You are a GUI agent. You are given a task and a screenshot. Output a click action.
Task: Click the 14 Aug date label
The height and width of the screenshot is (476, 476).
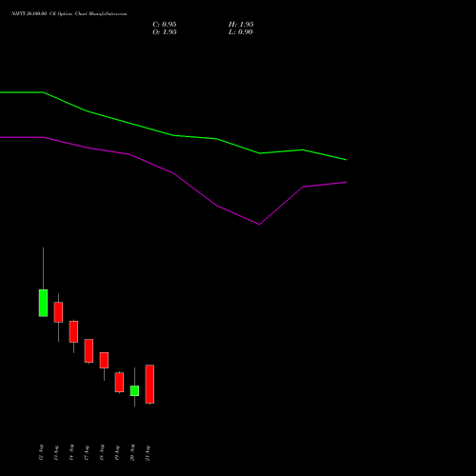pyautogui.click(x=71, y=452)
